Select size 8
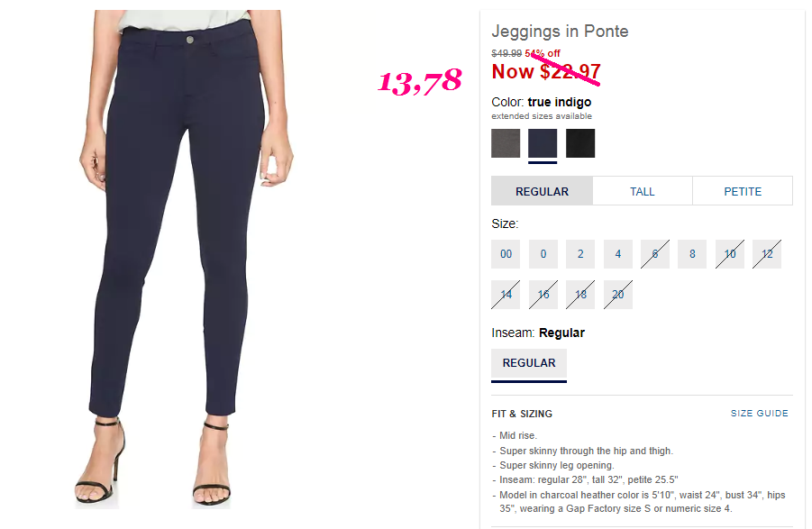Viewport: 812px width, 529px height. [x=692, y=254]
